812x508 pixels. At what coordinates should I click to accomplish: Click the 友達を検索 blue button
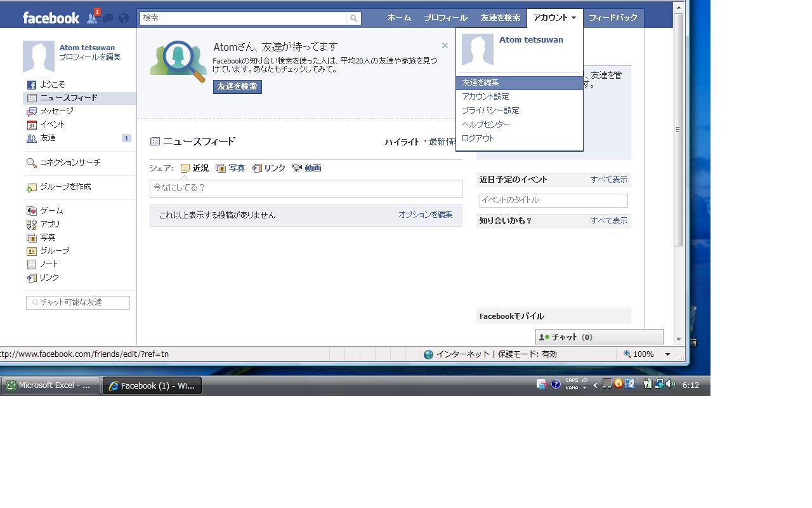(237, 86)
